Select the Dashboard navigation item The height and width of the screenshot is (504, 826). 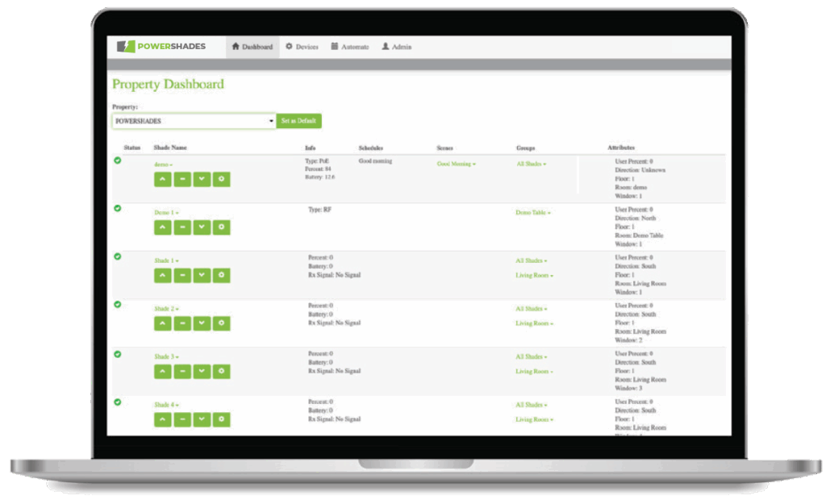click(x=252, y=47)
